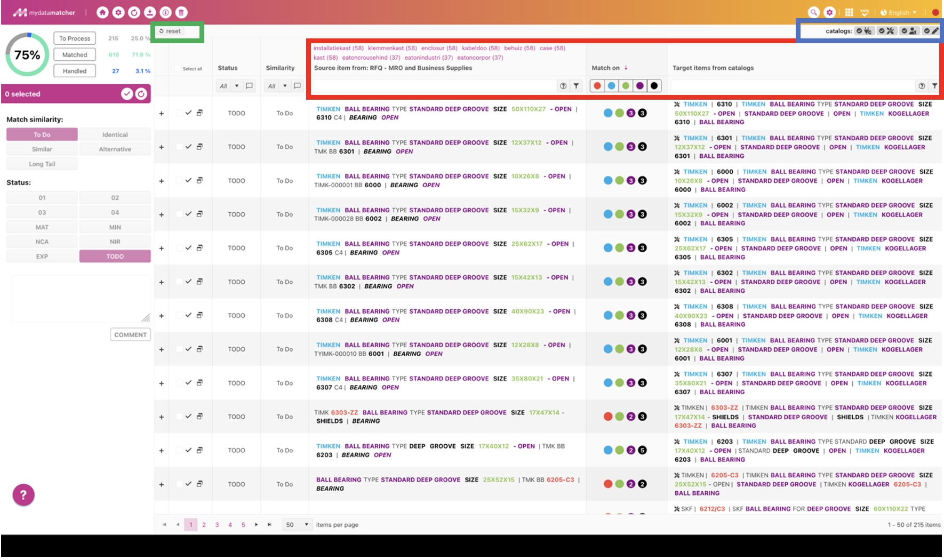Viewport: 944px width, 560px height.
Task: Toggle the person catalog filter
Action: [x=909, y=31]
